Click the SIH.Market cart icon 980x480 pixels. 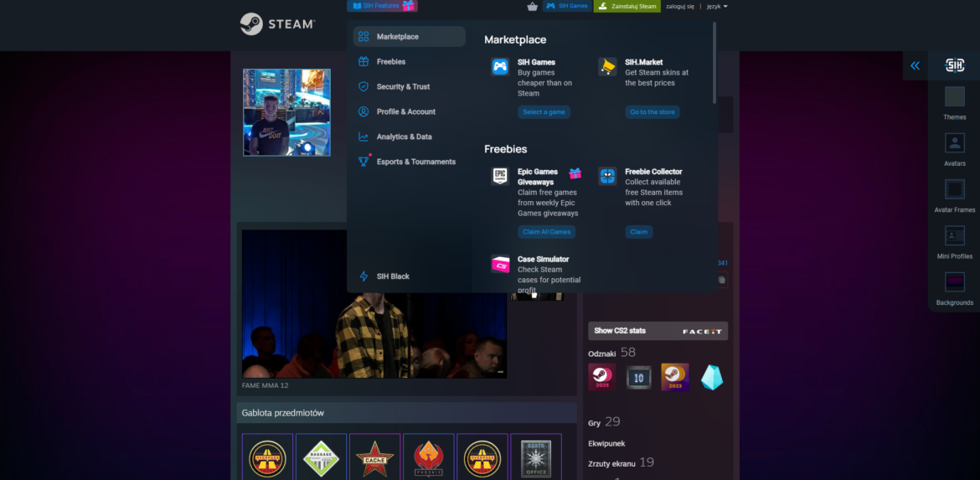click(x=607, y=66)
